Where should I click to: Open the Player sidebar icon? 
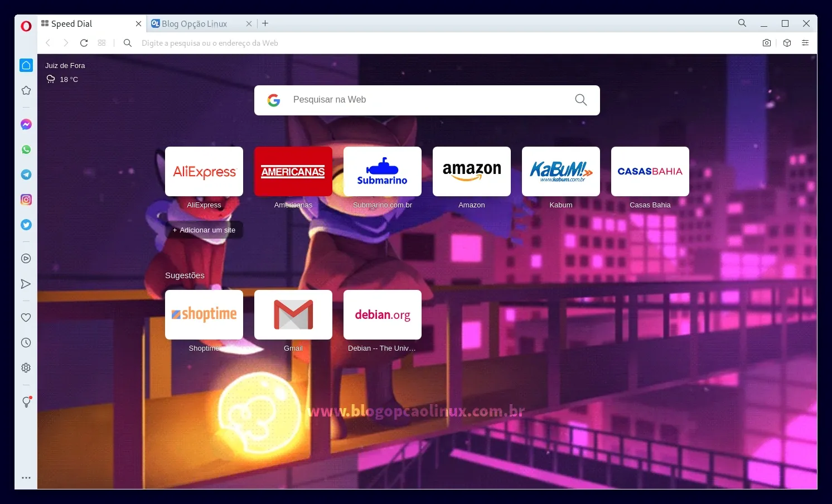point(26,259)
